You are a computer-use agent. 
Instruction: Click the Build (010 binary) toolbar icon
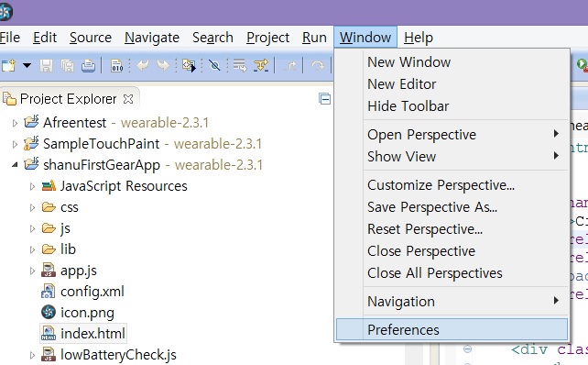click(116, 66)
